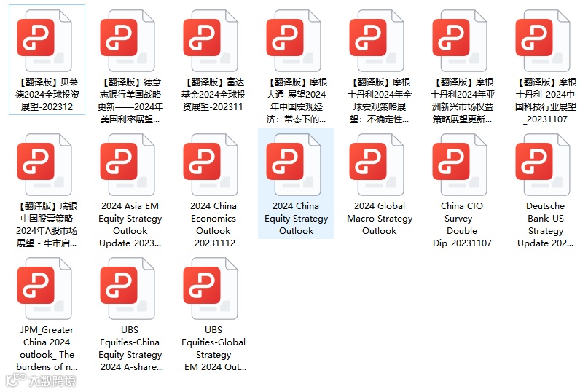Click the file name 2024 Asia EM Equity Strategy Outlook Update

[x=130, y=224]
